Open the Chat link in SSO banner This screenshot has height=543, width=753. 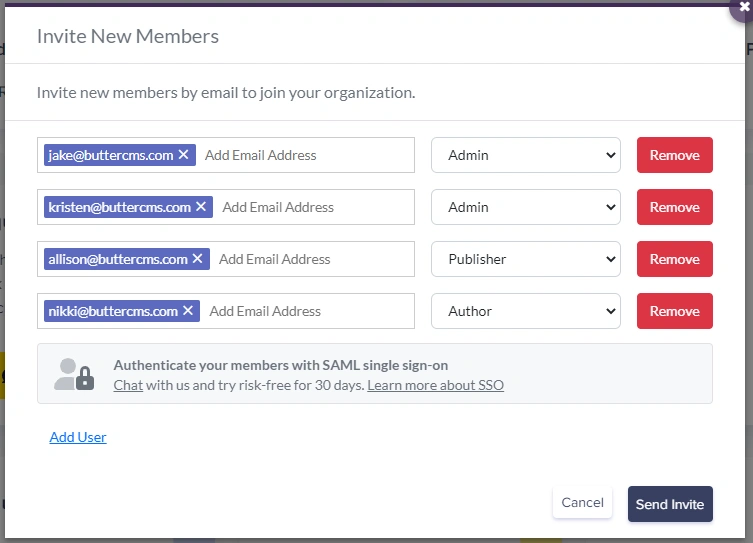pyautogui.click(x=128, y=385)
